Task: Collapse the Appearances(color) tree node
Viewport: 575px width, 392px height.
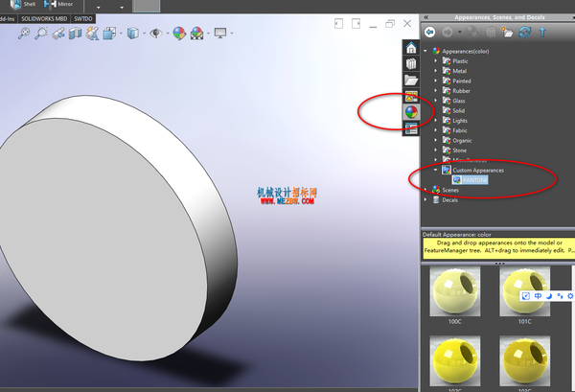Action: click(425, 51)
